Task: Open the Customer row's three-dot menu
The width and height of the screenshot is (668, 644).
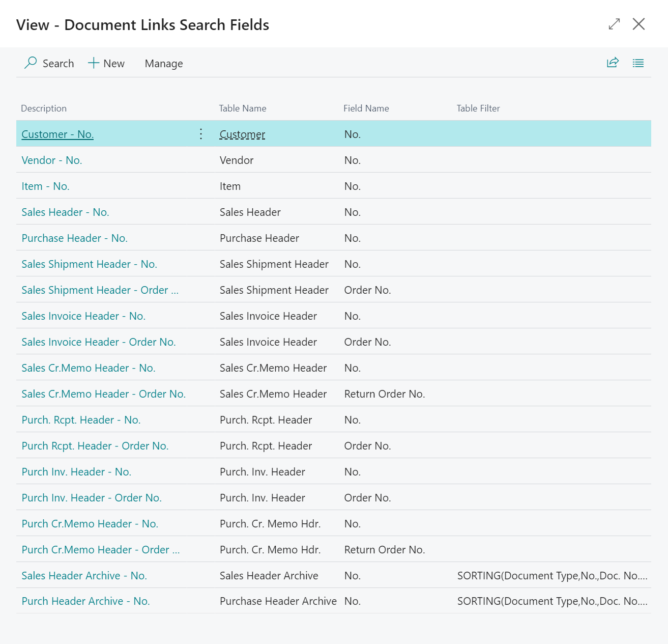Action: 201,134
